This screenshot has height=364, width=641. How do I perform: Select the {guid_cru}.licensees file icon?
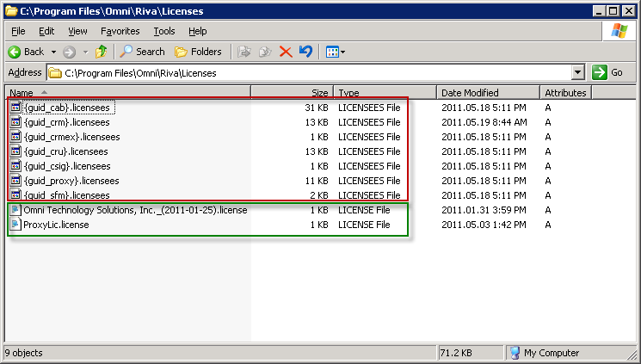[15, 151]
